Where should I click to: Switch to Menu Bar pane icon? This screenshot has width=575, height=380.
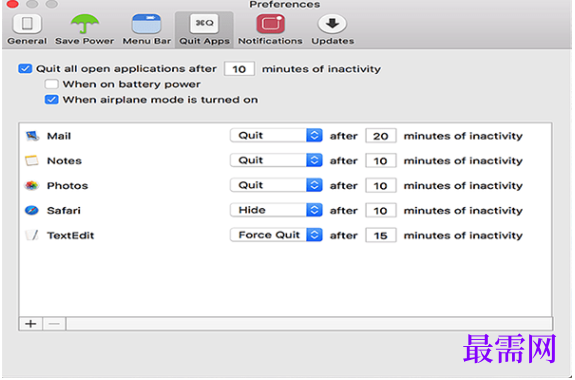(146, 24)
